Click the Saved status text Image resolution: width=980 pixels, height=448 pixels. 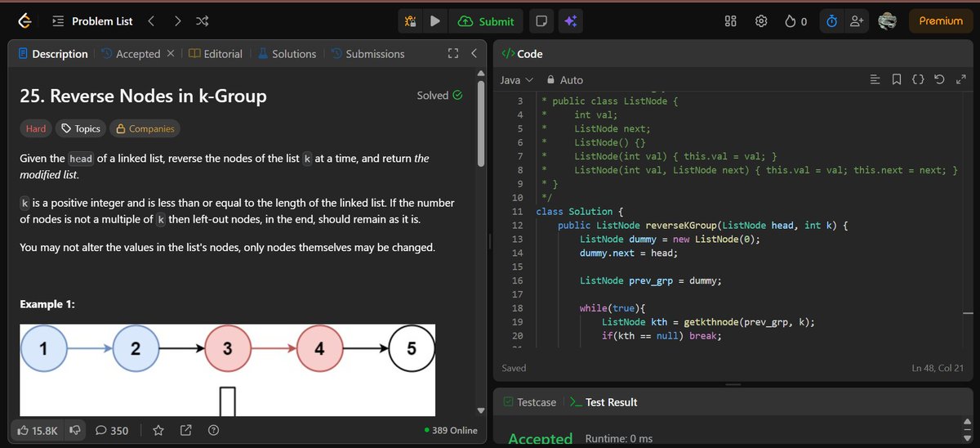tap(514, 369)
